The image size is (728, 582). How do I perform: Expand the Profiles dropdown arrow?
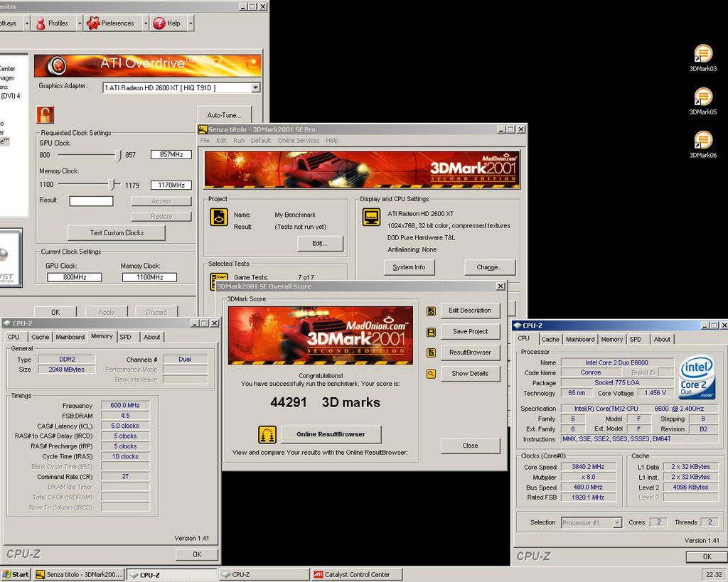(x=80, y=23)
